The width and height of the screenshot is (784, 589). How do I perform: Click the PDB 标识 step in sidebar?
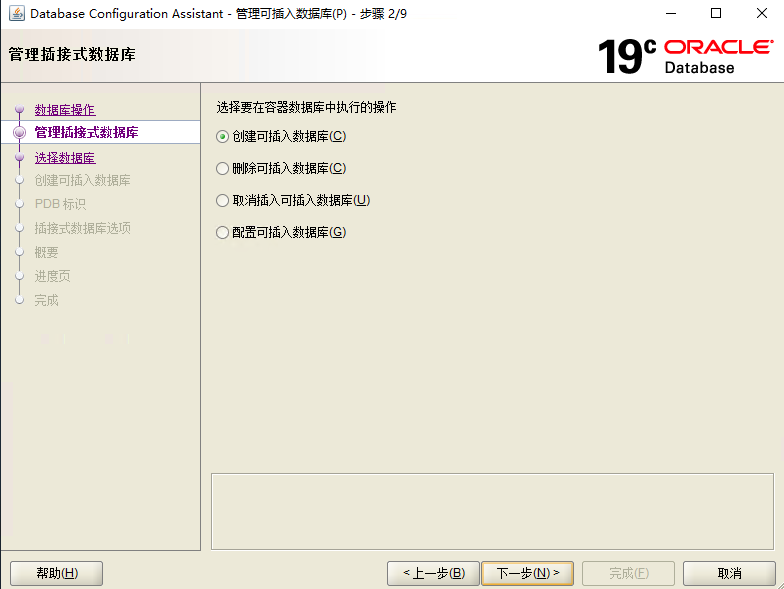[x=60, y=204]
